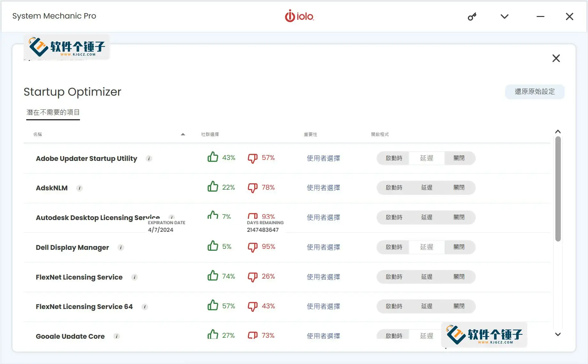Toggle the 名稱 column sort arrow
Image resolution: width=588 pixels, height=364 pixels.
click(x=183, y=134)
